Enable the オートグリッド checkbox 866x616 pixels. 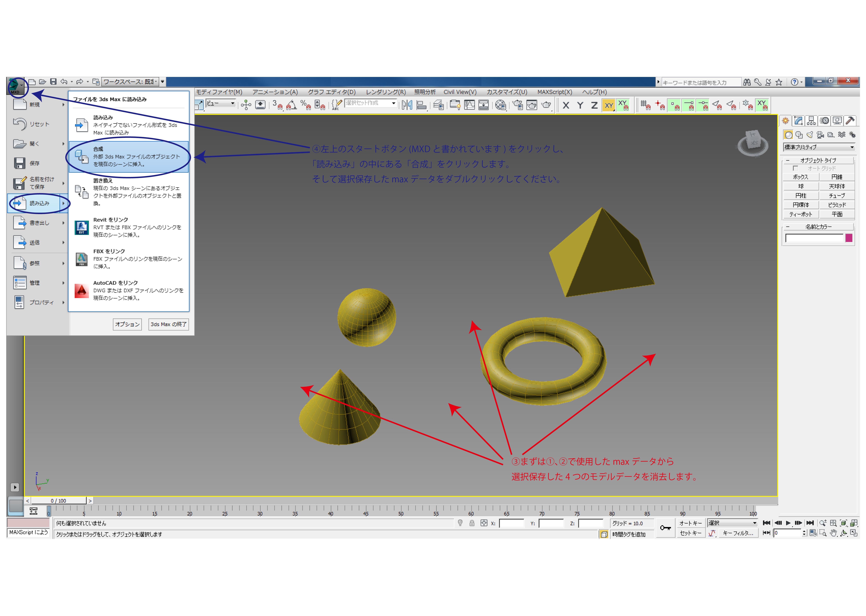795,168
